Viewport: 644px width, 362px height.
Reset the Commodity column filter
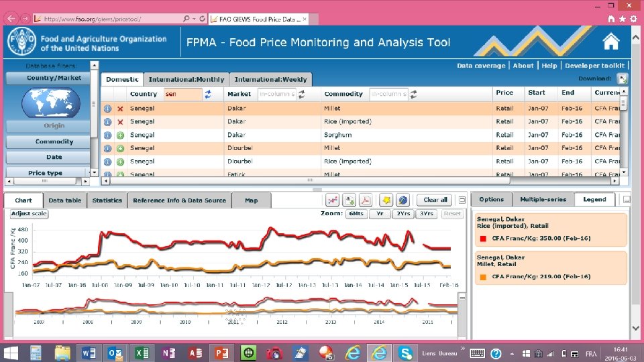click(414, 94)
